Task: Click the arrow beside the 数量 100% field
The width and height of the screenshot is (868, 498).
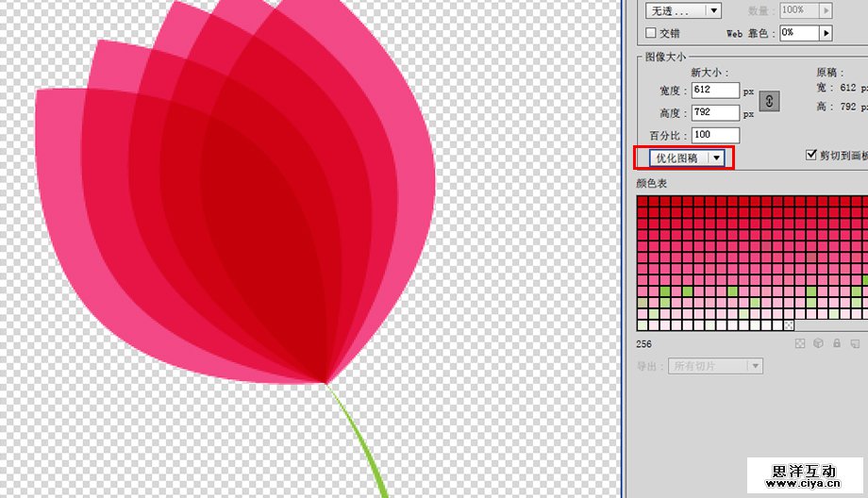Action: point(826,10)
